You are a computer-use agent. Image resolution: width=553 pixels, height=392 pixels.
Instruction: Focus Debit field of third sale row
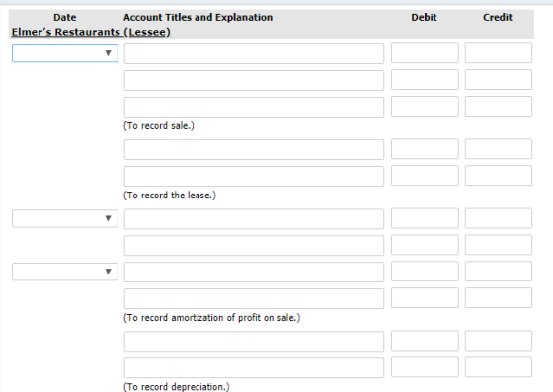coord(425,106)
